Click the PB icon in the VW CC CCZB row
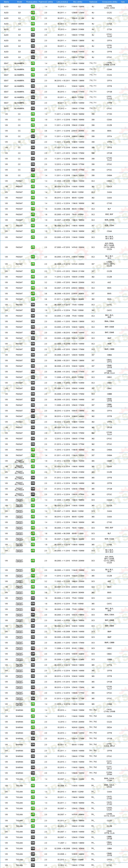The height and width of the screenshot is (868, 128). pyautogui.click(x=33, y=125)
